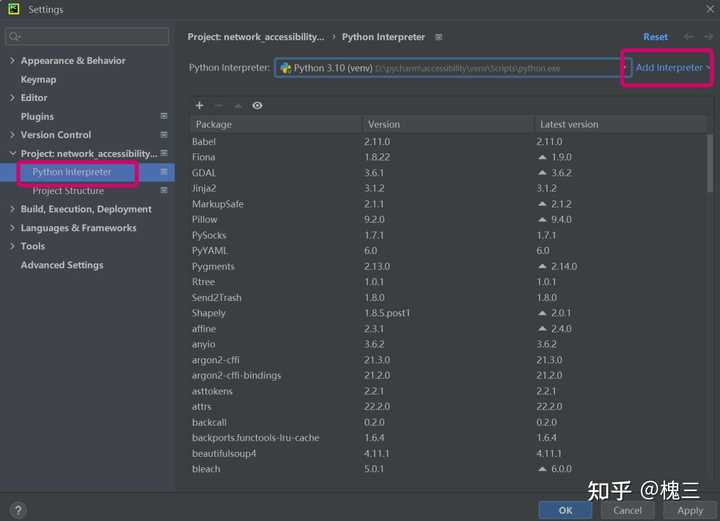Click the plus icon to install package
The width and height of the screenshot is (720, 521).
pyautogui.click(x=199, y=106)
